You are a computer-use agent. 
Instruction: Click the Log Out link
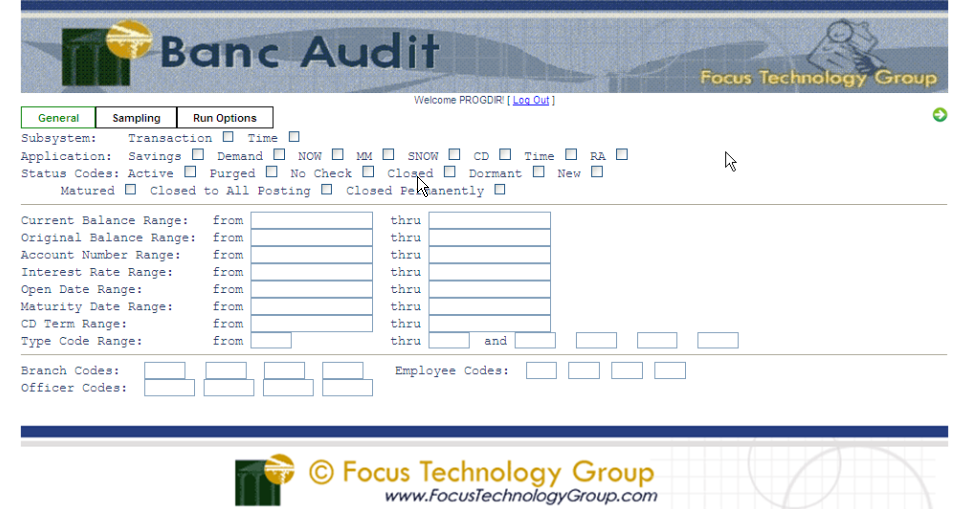click(x=531, y=100)
